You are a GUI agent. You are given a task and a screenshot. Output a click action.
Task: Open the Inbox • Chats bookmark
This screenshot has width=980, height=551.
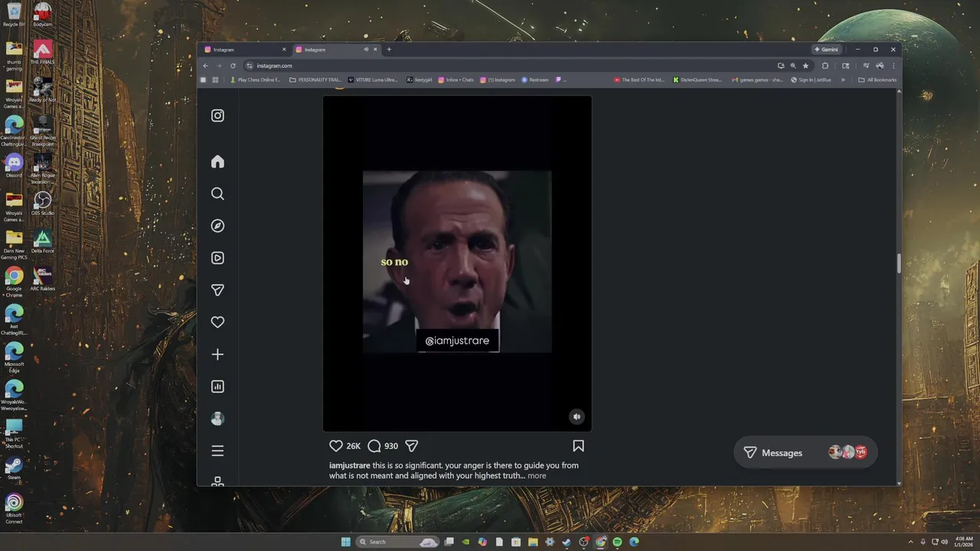click(x=456, y=80)
